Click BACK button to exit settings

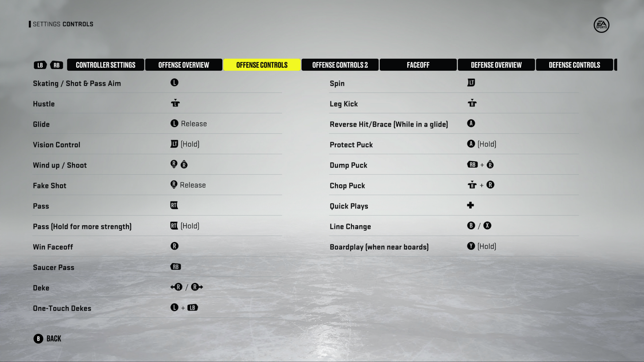coord(47,339)
